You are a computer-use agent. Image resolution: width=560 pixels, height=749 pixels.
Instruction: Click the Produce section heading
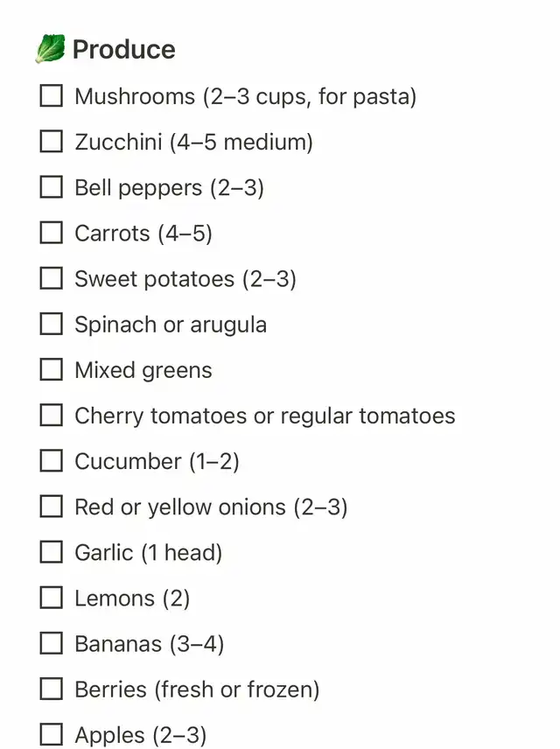point(123,49)
